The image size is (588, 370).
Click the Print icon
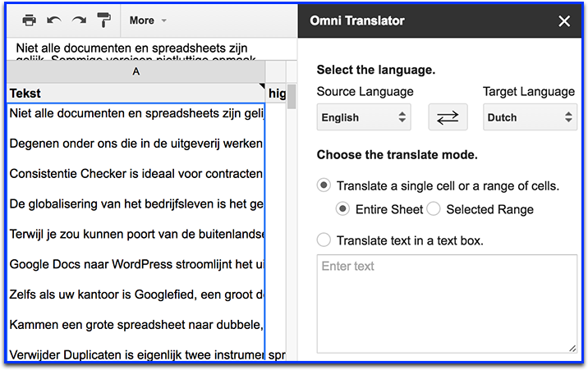(x=30, y=21)
